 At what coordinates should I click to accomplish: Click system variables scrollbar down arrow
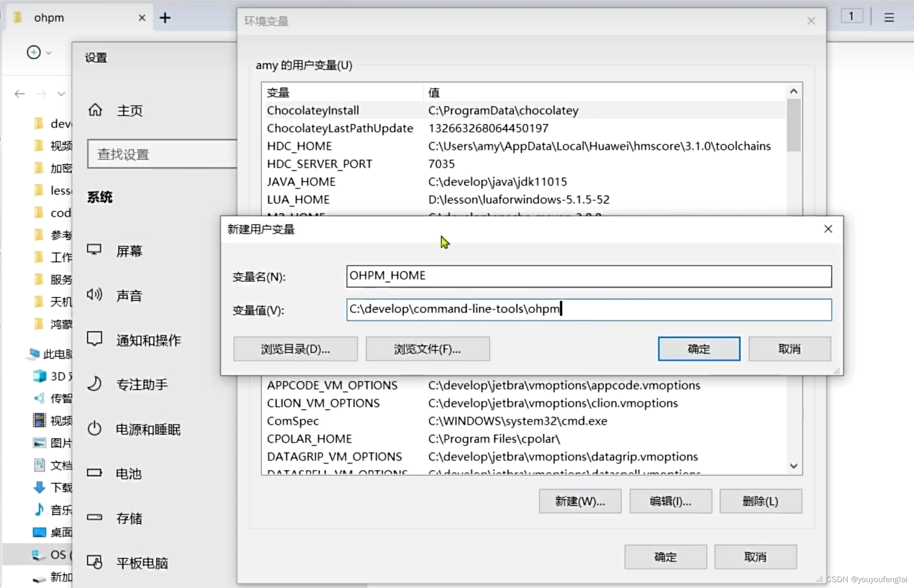coord(794,466)
